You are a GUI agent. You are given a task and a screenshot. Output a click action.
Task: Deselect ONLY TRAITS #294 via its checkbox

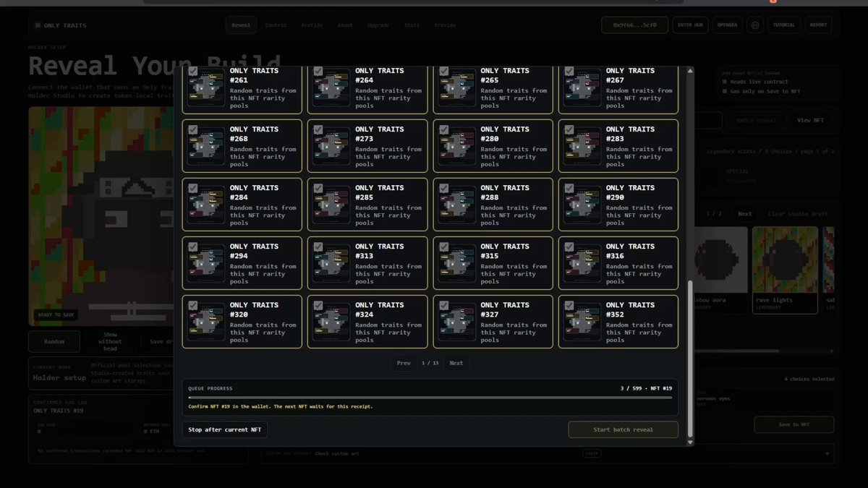(x=193, y=247)
